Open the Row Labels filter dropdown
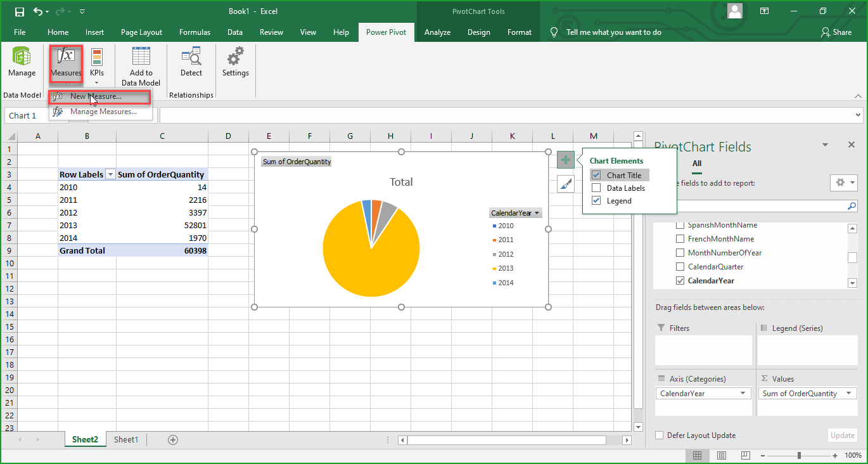 point(110,174)
